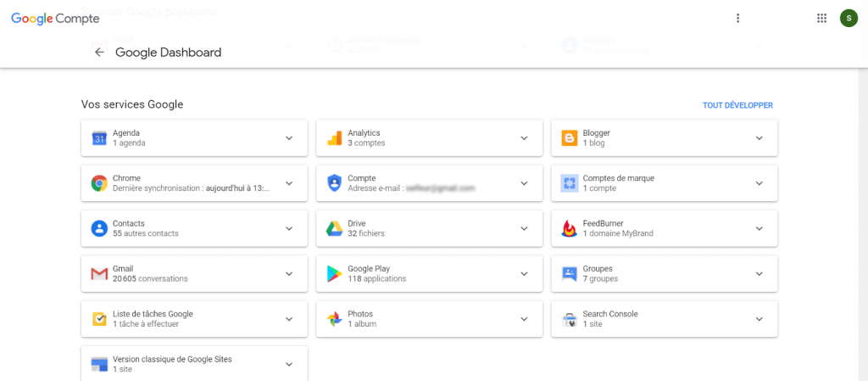Open the Google apps grid launcher
The image size is (868, 381).
pos(821,18)
